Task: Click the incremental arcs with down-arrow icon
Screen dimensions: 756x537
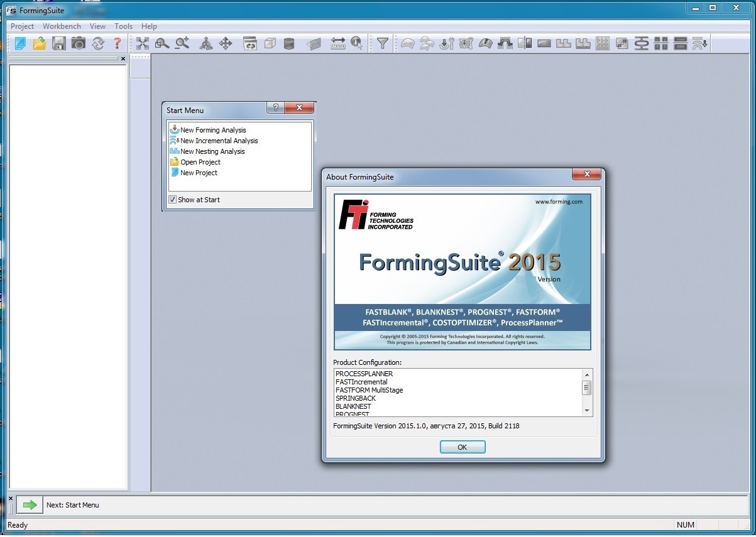Action: point(699,43)
